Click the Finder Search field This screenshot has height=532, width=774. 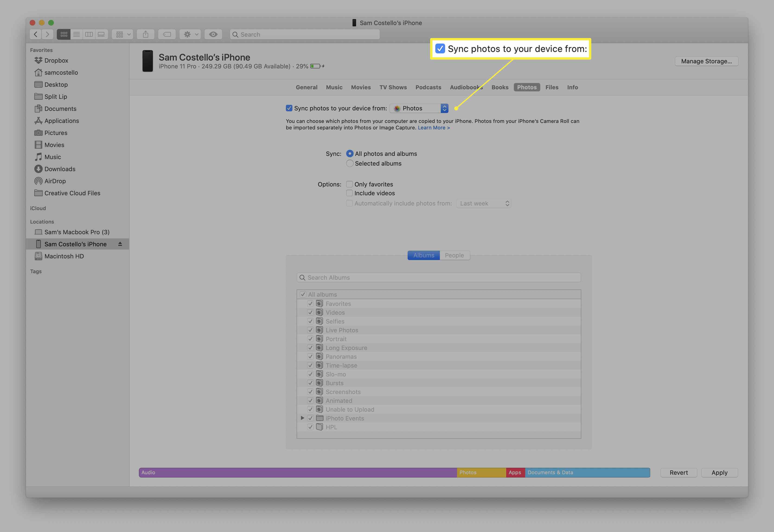(x=304, y=34)
